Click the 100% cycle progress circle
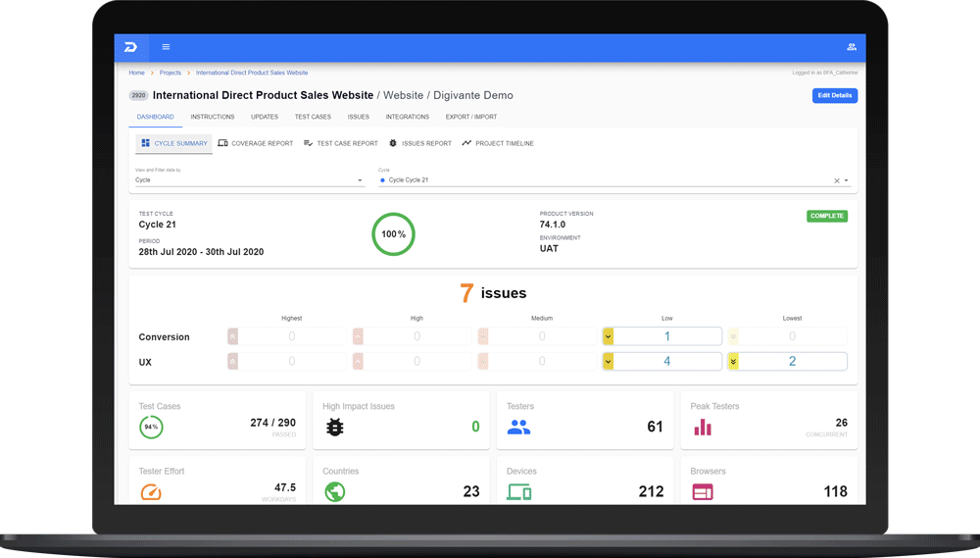This screenshot has height=558, width=980. pos(393,234)
